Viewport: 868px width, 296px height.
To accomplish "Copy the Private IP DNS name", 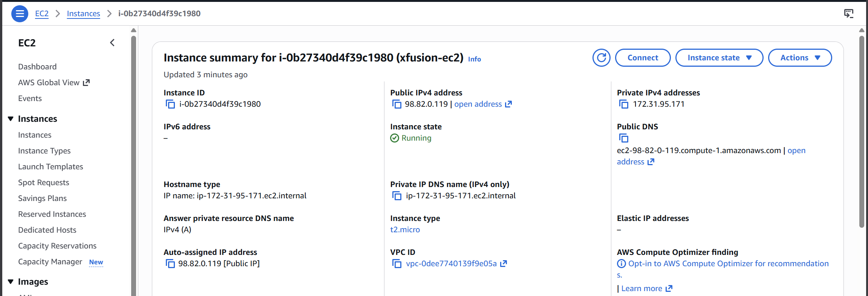I will (x=396, y=196).
